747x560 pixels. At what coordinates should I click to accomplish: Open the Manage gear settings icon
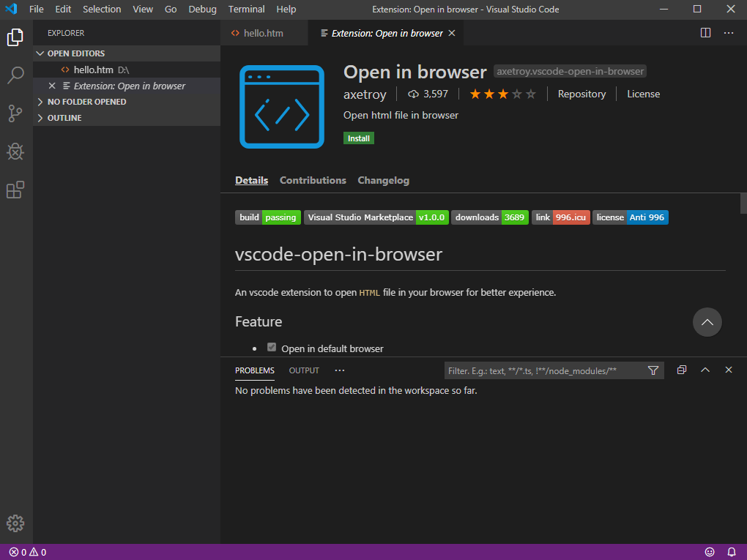(15, 523)
